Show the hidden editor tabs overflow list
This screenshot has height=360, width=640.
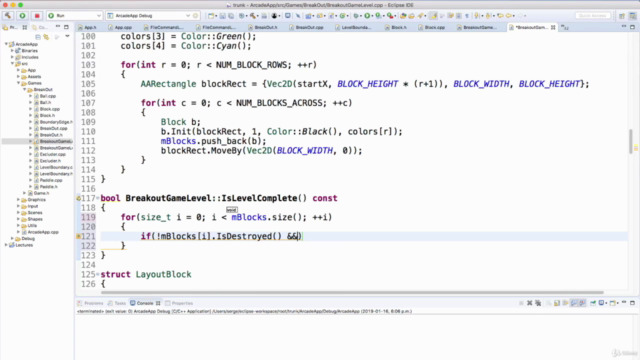pos(565,27)
